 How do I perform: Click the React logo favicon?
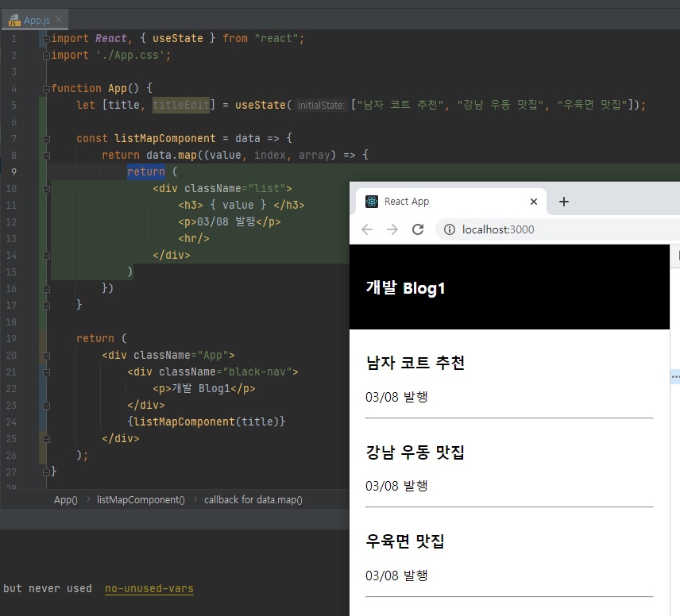372,202
